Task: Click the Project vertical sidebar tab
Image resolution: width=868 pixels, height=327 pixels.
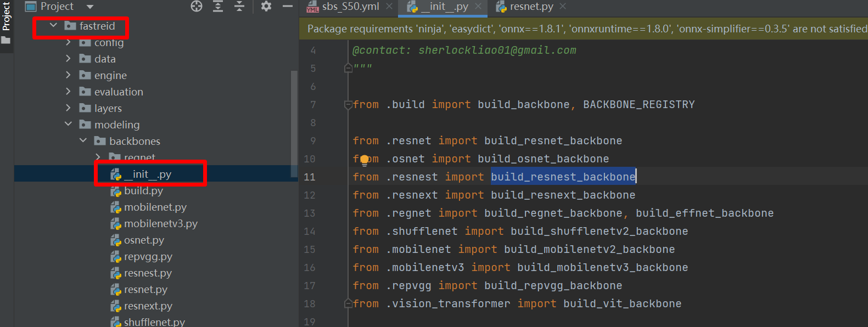Action: (6, 16)
